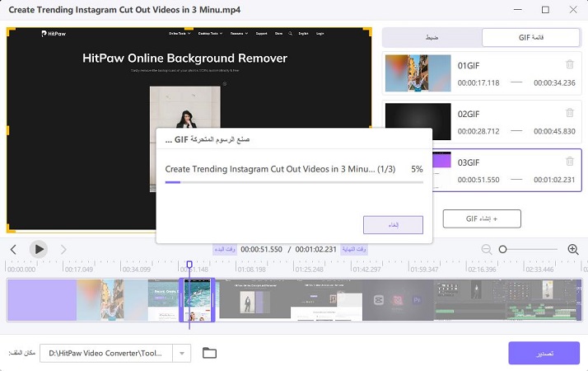
Task: Click the 00:00:45.830 end time of 02GIF
Action: pos(554,131)
